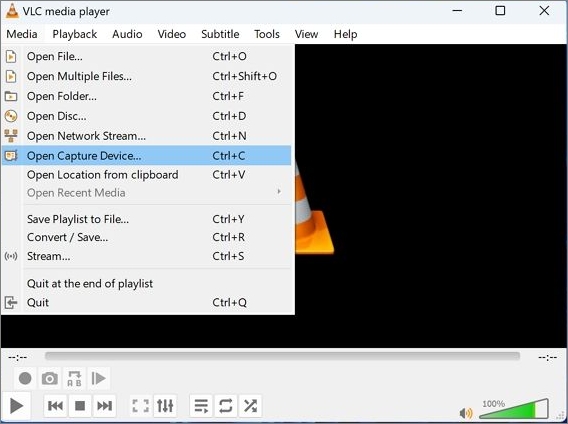Maximize the VLC window

(500, 11)
